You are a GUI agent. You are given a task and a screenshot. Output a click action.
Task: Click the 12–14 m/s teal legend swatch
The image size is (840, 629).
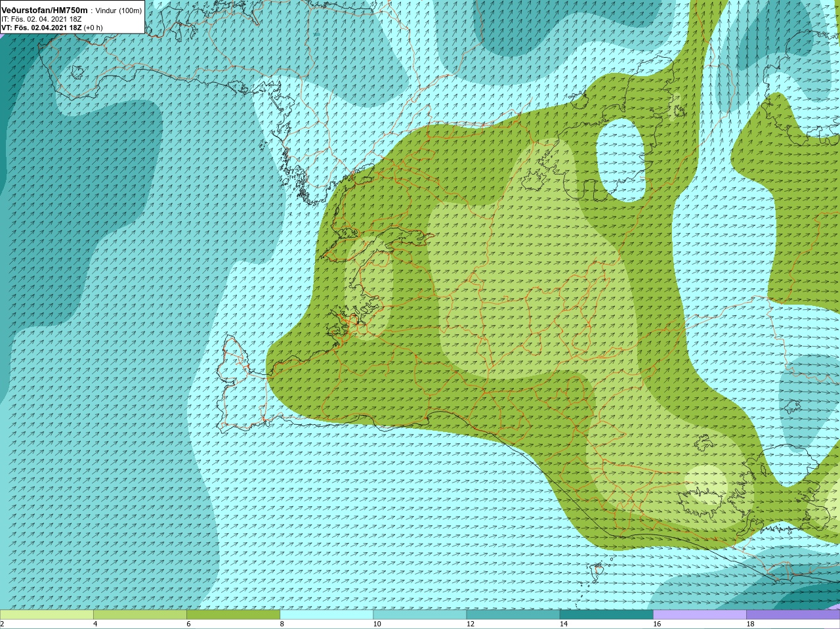click(514, 615)
